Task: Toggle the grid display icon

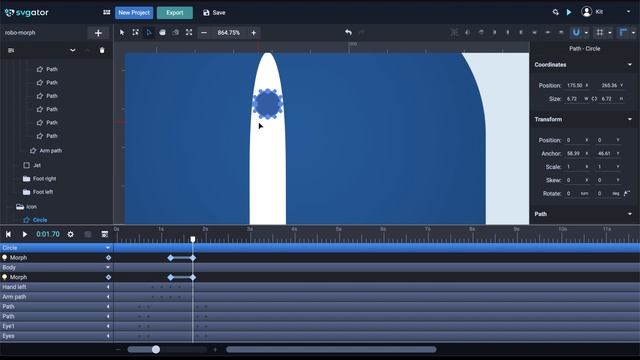Action: (600, 32)
